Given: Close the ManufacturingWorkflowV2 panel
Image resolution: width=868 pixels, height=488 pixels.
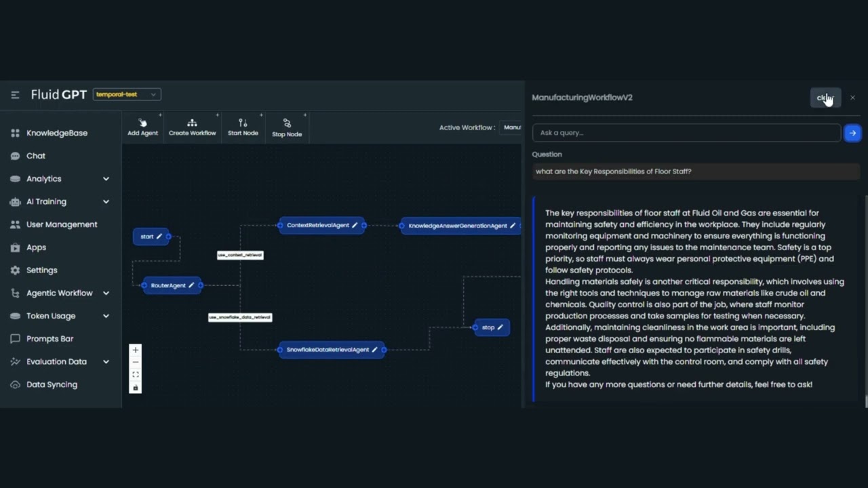Looking at the screenshot, I should point(852,98).
